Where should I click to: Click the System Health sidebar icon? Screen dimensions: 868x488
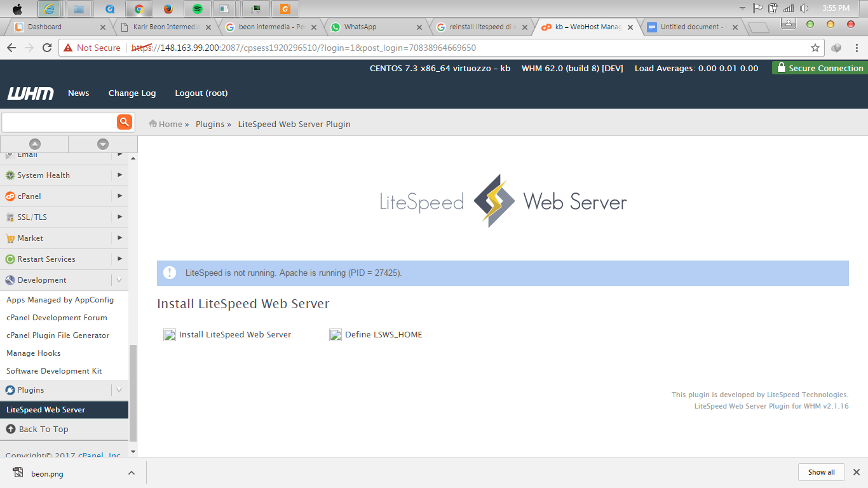click(x=10, y=175)
